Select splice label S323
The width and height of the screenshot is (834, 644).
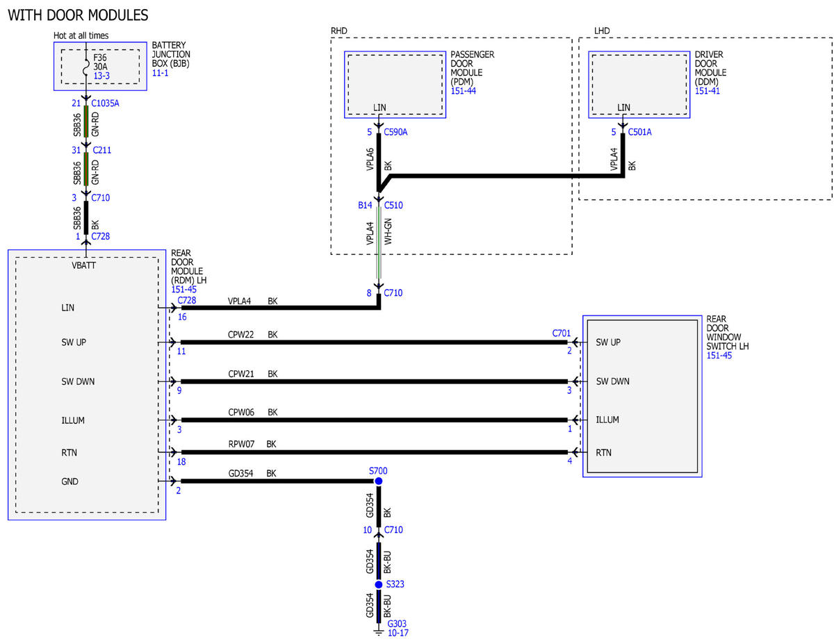395,584
